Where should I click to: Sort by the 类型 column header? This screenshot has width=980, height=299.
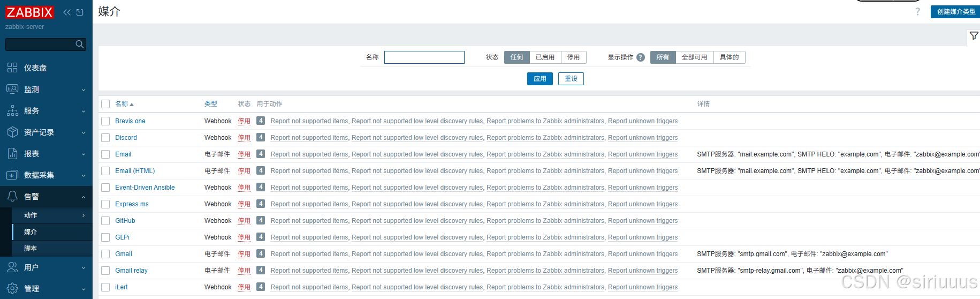[x=211, y=104]
